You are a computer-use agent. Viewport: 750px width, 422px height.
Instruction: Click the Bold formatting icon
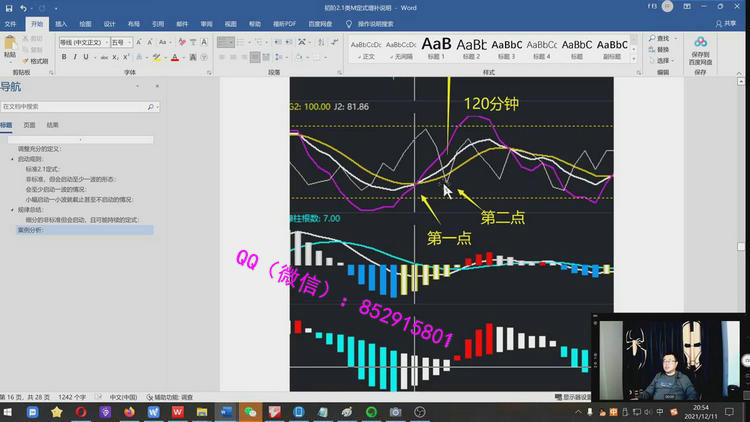point(63,58)
